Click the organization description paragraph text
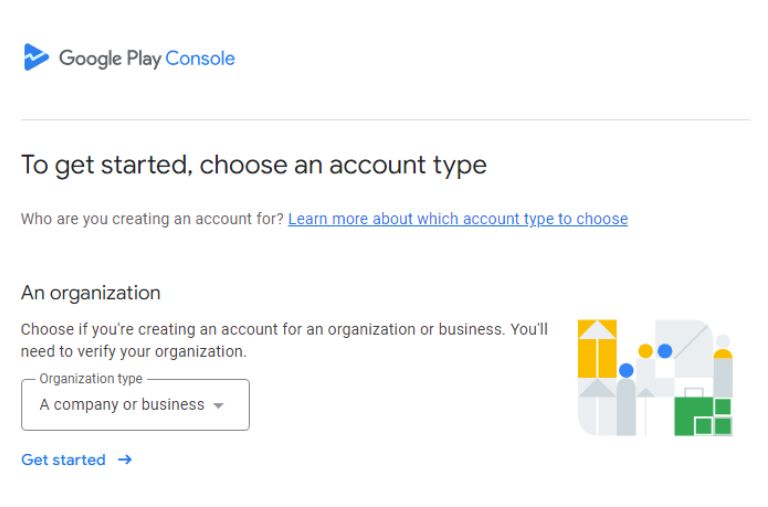Viewport: 768px width, 507px height. tap(284, 340)
